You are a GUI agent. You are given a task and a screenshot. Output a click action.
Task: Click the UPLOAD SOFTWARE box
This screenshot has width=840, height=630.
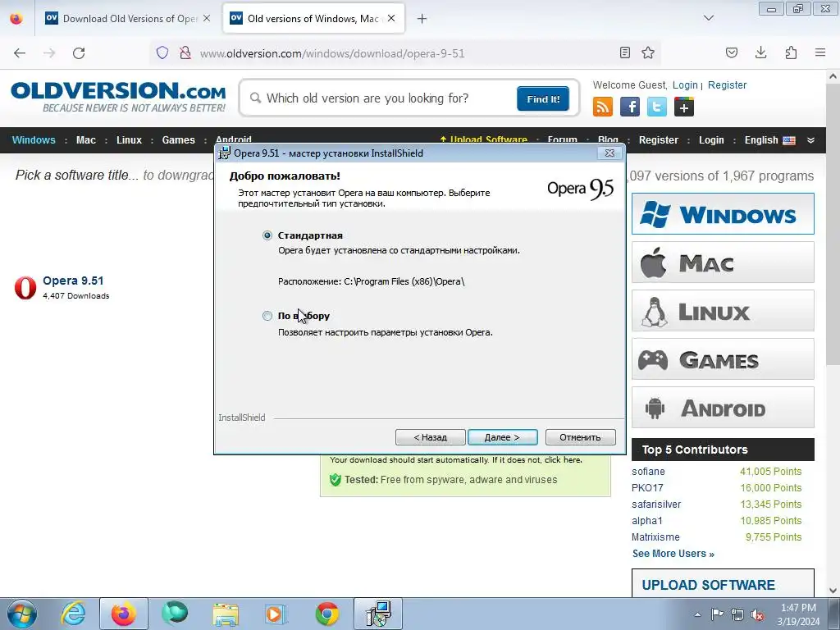(723, 583)
